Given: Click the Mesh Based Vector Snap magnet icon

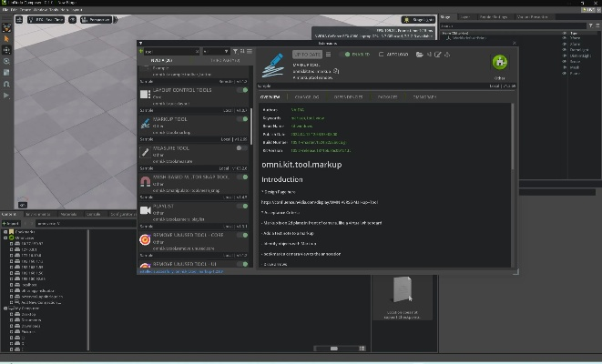Looking at the screenshot, I should point(146,181).
